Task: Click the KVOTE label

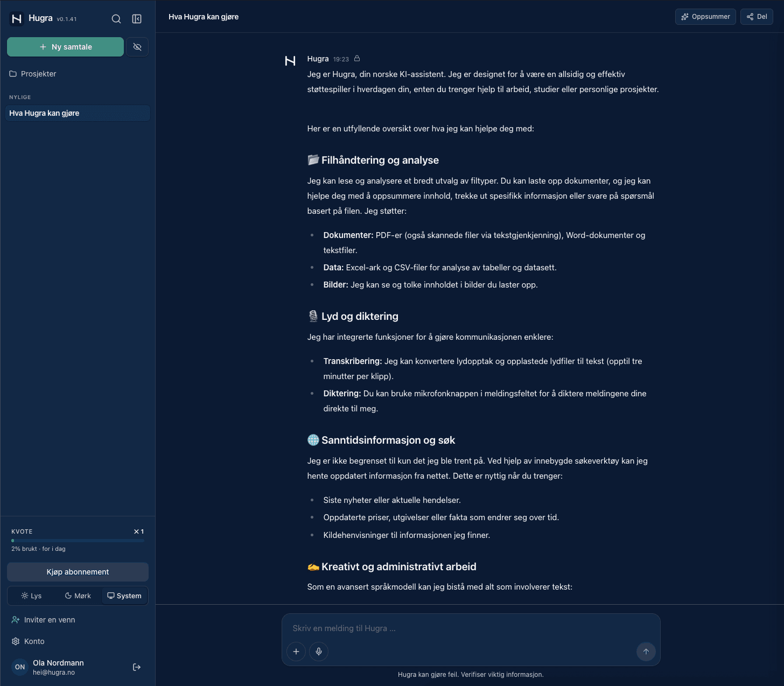Action: click(x=22, y=531)
